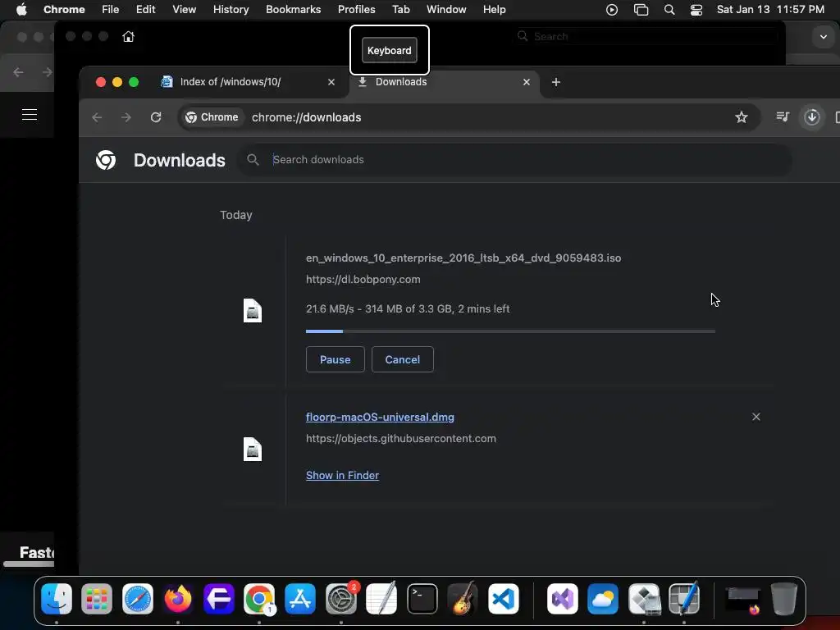Image resolution: width=840 pixels, height=630 pixels.
Task: Open Launchpad from the Dock
Action: click(97, 598)
